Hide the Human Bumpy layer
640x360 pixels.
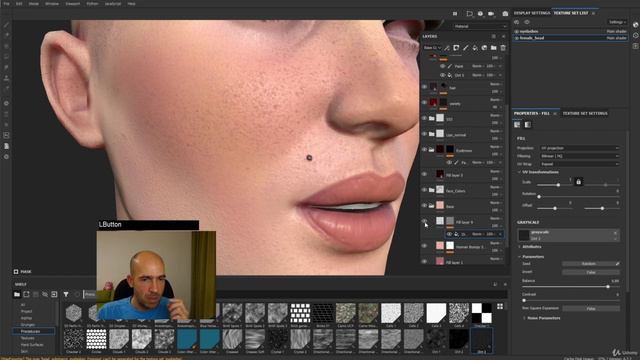[424, 246]
